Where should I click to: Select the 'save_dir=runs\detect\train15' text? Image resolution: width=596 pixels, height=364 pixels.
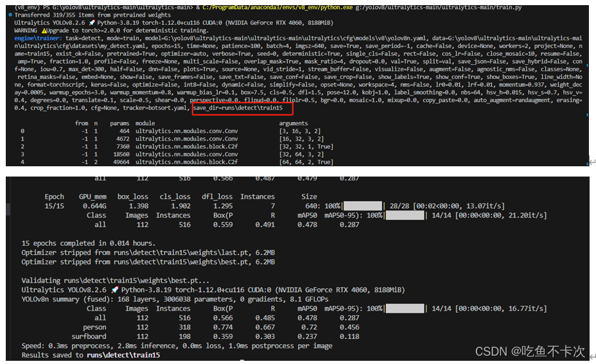[238, 108]
